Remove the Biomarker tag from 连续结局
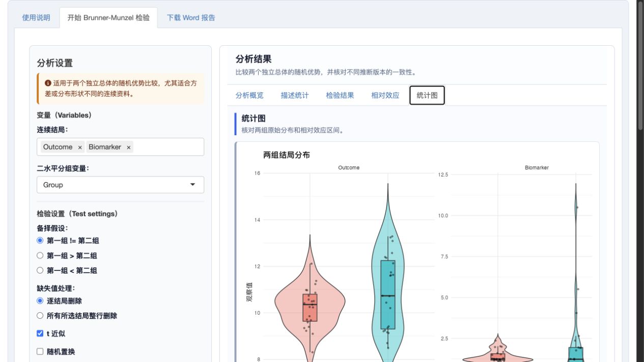The width and height of the screenshot is (644, 362). [129, 147]
